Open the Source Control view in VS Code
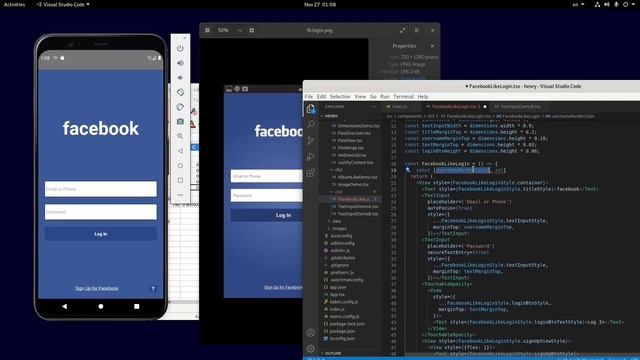 311,140
